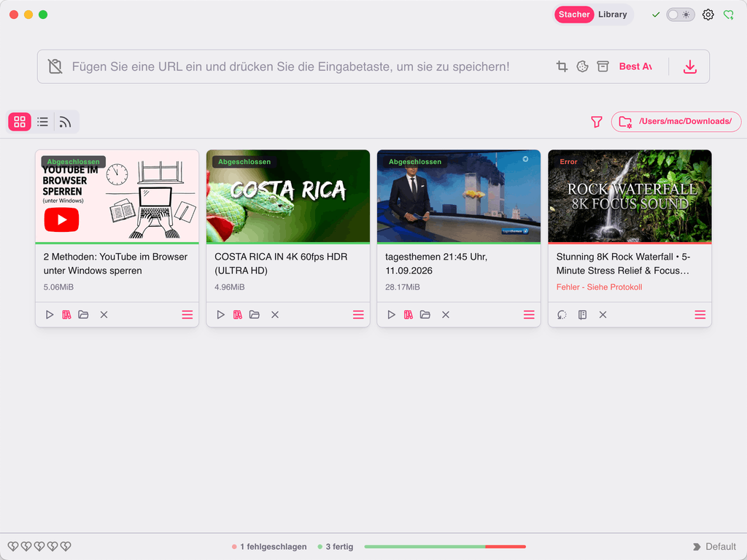Play the tagesthemen video
Viewport: 747px width, 560px height.
coord(391,315)
